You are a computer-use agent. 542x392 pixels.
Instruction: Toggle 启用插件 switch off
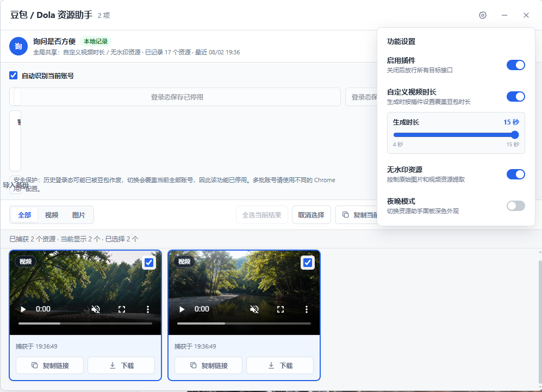coord(516,65)
